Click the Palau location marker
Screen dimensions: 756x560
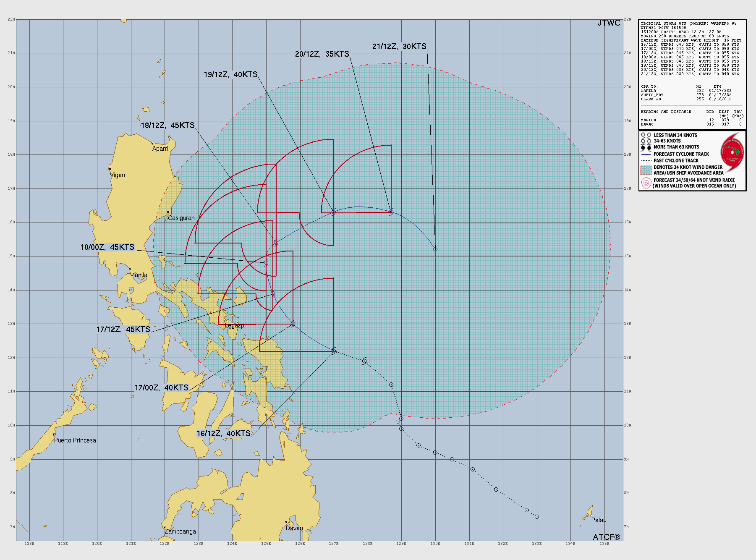click(x=591, y=516)
